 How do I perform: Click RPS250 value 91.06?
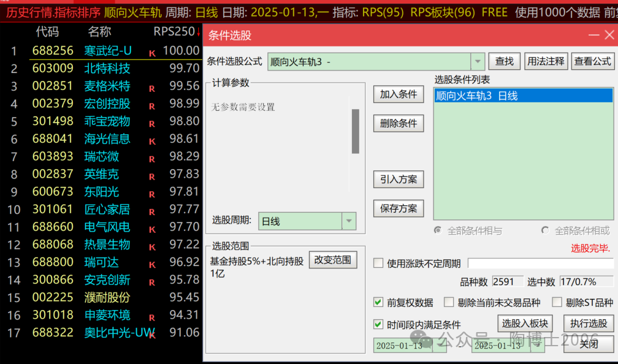pos(185,333)
